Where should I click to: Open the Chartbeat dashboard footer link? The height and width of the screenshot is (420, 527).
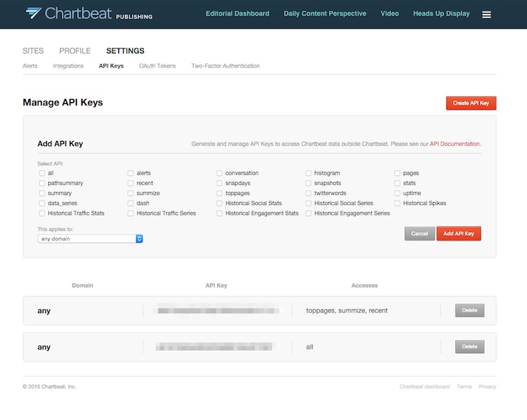coord(424,387)
